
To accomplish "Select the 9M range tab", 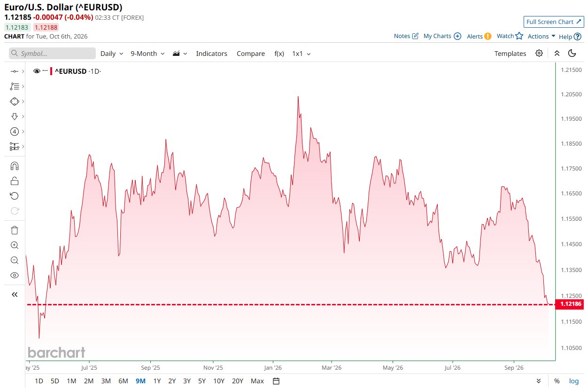I will pos(140,381).
